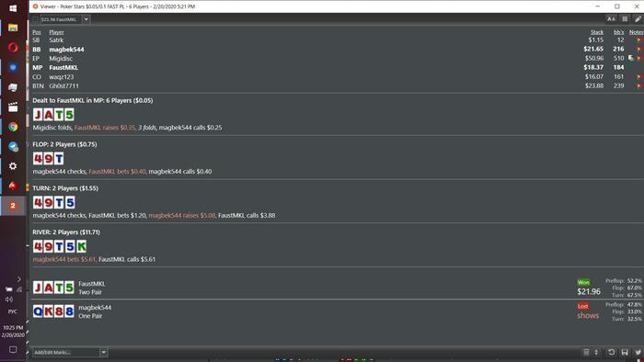The image size is (644, 362).
Task: Open the red spade PokerStars taskbar icon
Action: 13,186
